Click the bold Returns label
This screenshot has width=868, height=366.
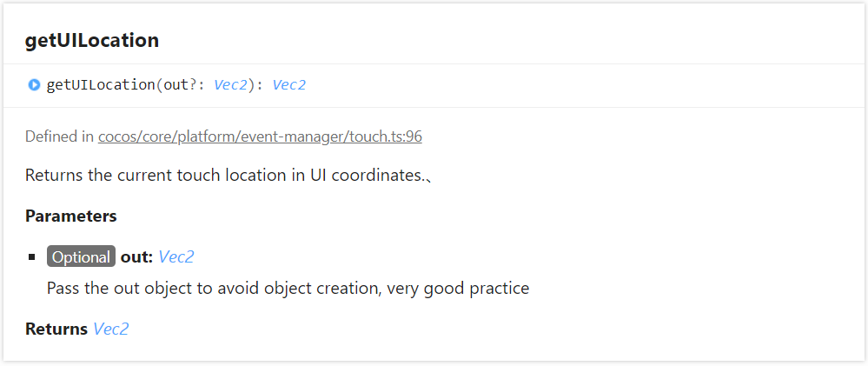pos(56,329)
